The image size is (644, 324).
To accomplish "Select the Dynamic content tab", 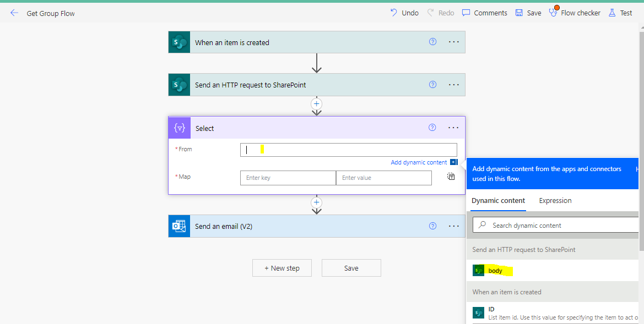I will pos(497,200).
